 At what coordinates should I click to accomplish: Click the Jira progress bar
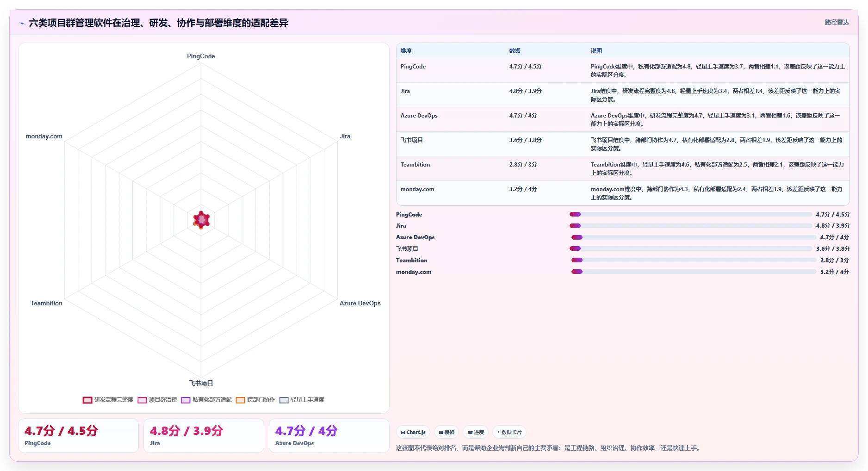click(x=691, y=226)
